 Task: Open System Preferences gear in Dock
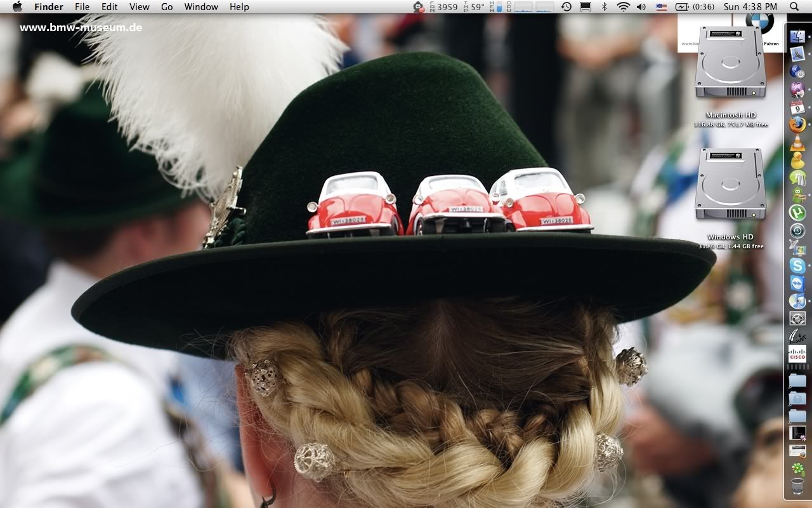(797, 319)
